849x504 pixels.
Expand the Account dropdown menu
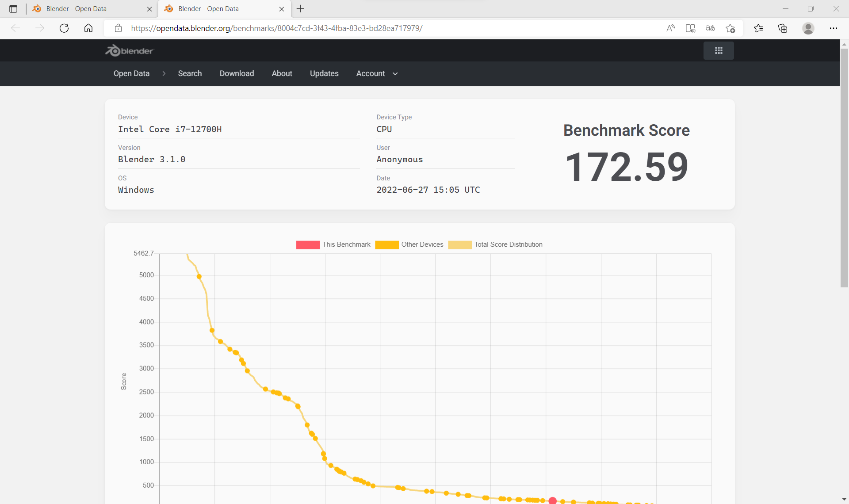point(377,74)
